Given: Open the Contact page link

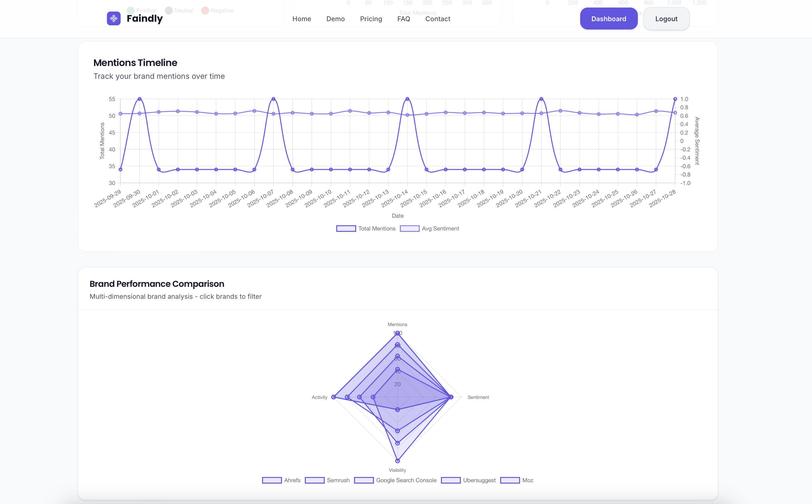Looking at the screenshot, I should pyautogui.click(x=437, y=19).
